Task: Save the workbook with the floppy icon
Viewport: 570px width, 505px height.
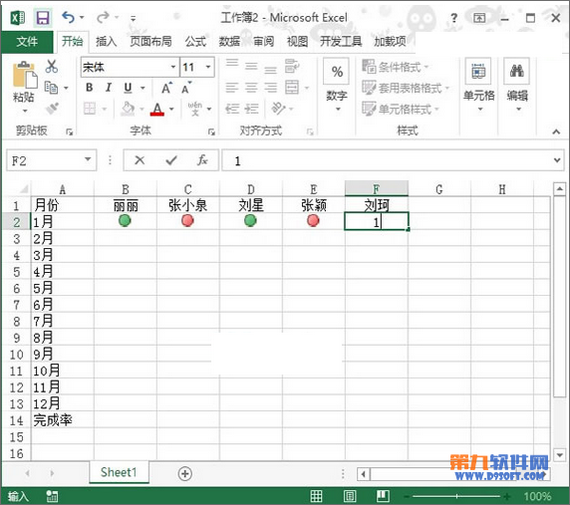Action: click(x=43, y=17)
